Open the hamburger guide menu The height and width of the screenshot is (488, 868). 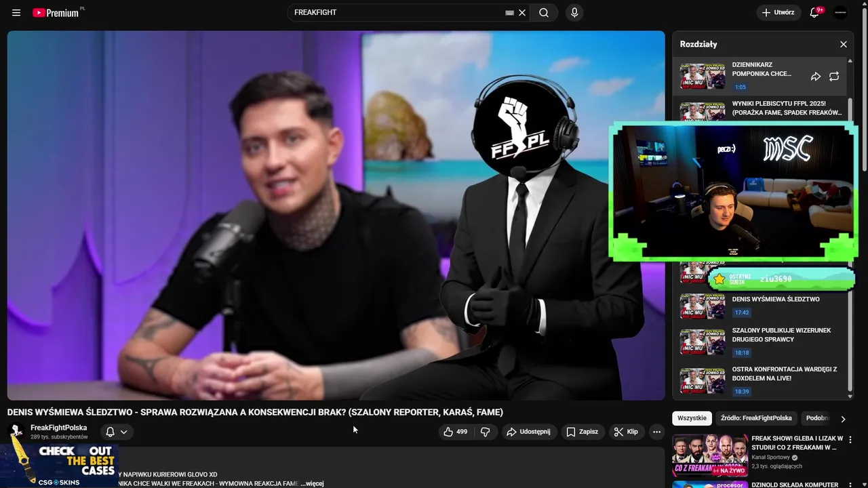(x=16, y=13)
